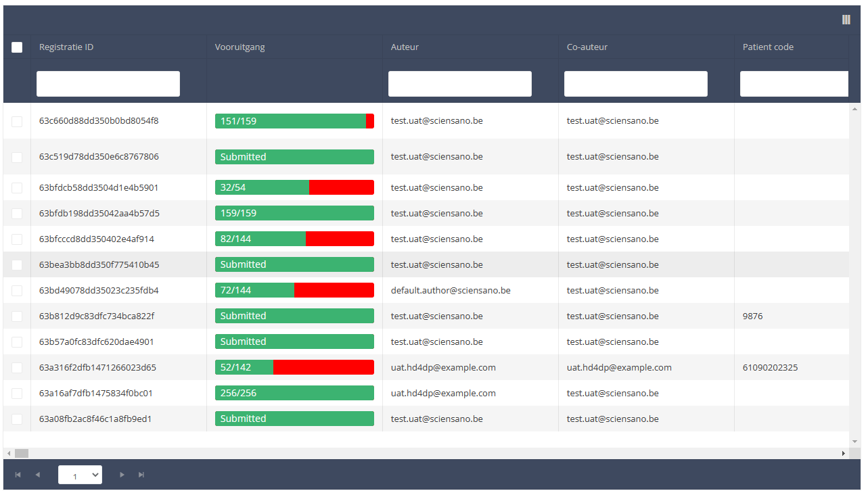Sort by the Registratie ID column header
Image resolution: width=868 pixels, height=495 pixels.
(66, 47)
